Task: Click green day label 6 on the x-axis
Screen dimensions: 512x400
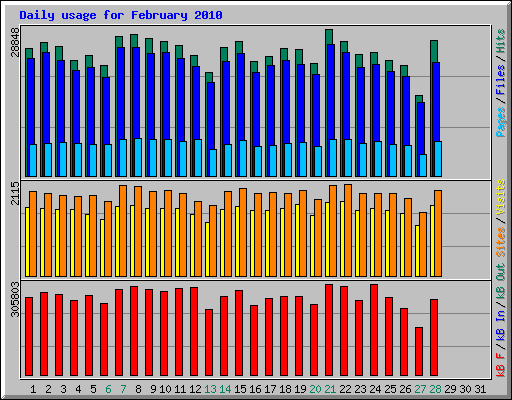Action: tap(108, 389)
